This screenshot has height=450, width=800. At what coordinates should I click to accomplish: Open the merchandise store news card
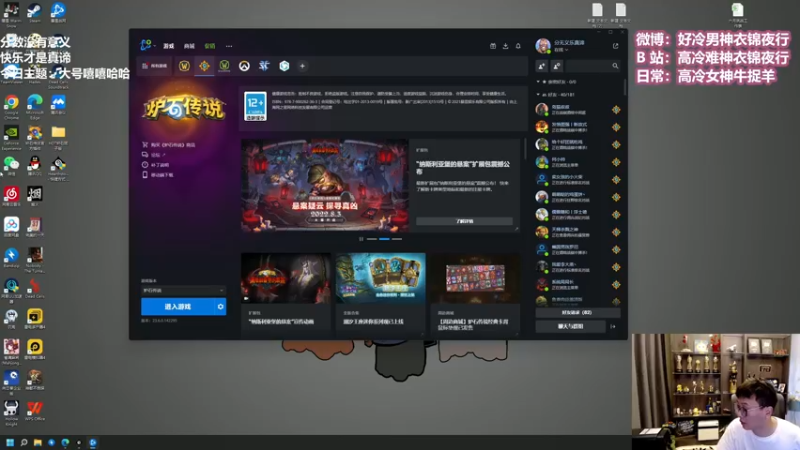click(476, 293)
